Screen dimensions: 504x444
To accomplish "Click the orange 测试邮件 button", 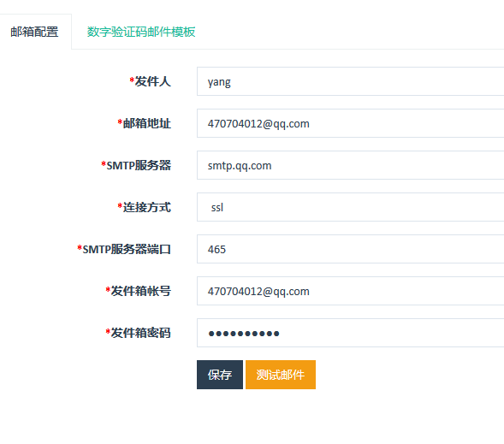I will pos(281,375).
